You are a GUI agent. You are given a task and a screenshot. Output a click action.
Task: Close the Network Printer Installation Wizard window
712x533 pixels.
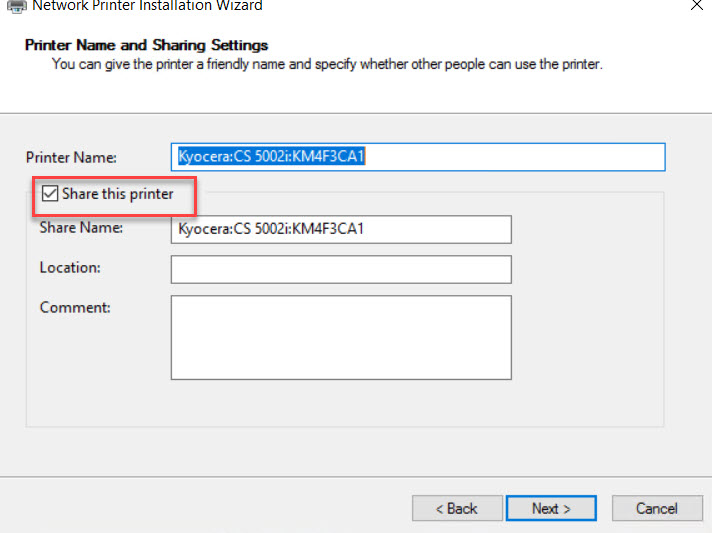(697, 5)
